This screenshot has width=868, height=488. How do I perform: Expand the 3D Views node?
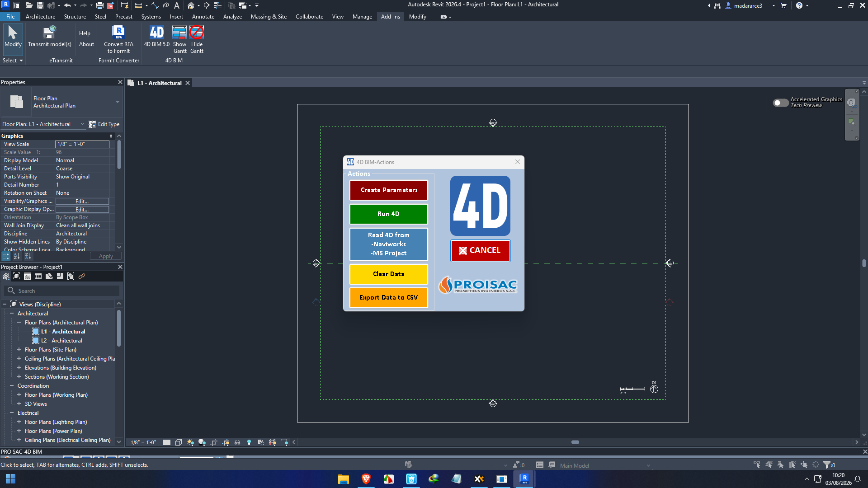point(19,404)
